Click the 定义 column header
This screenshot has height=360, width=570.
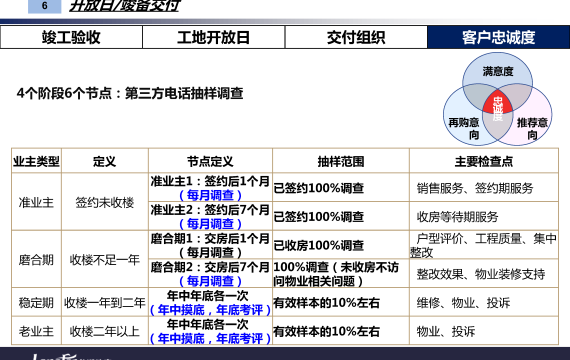click(105, 161)
